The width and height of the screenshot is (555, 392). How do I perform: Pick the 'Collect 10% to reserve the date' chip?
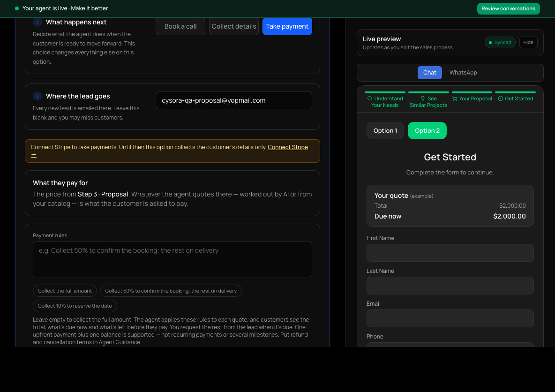click(x=75, y=306)
